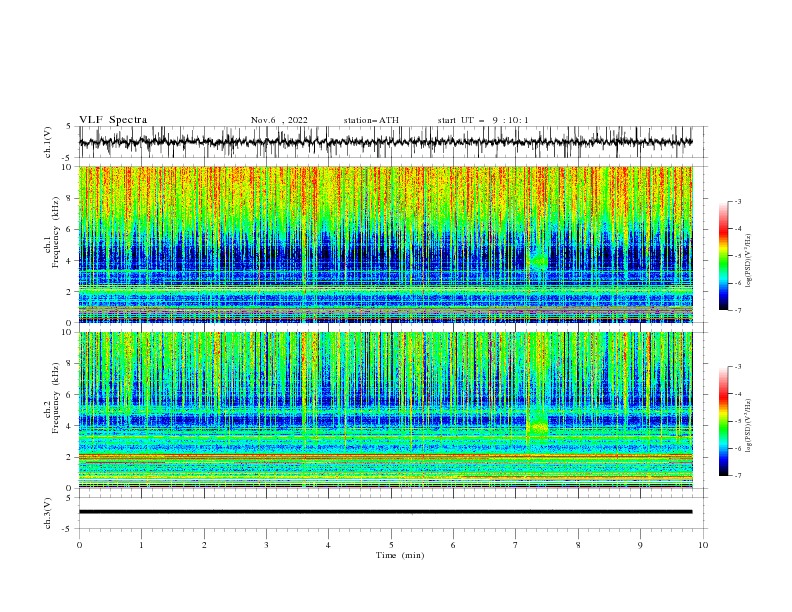792x612 pixels.
Task: Click the green burst near 7.3 min in ch.1 spectrogram
Action: [x=538, y=261]
